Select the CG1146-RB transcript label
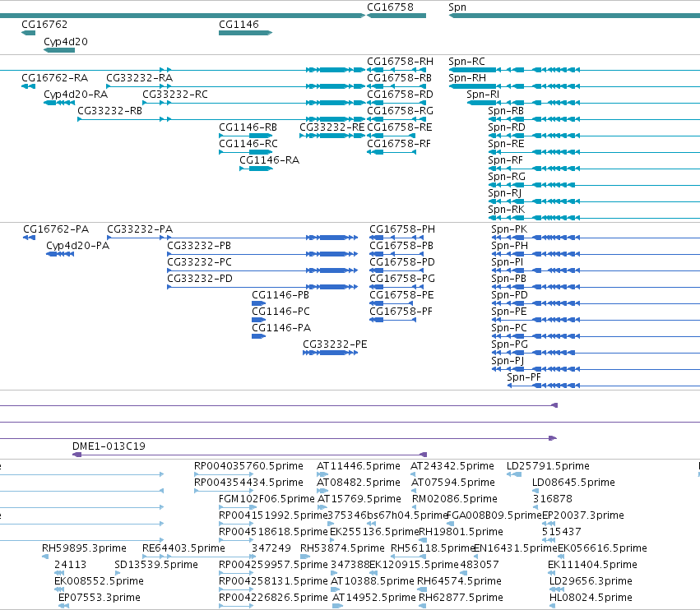The height and width of the screenshot is (610, 700). (x=248, y=127)
